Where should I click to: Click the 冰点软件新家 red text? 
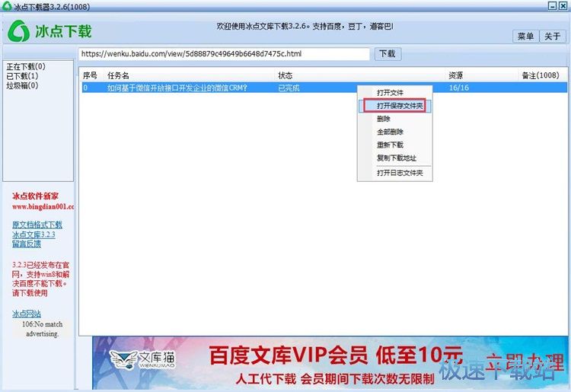(35, 196)
